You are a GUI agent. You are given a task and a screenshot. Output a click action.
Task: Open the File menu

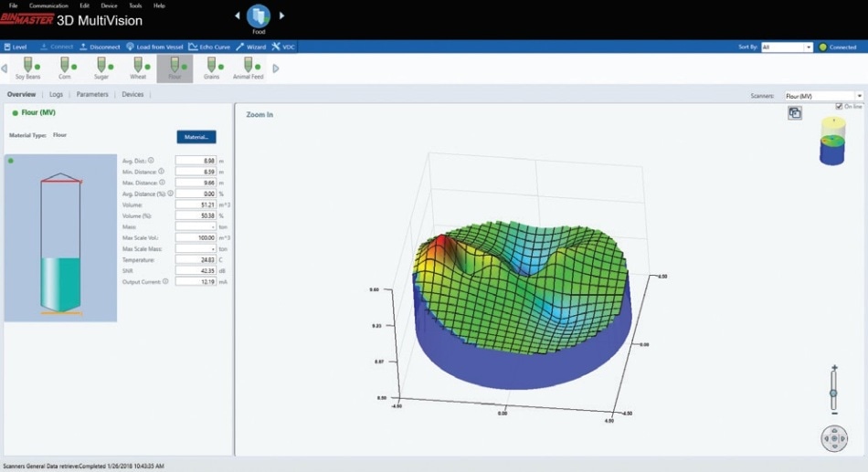14,5
